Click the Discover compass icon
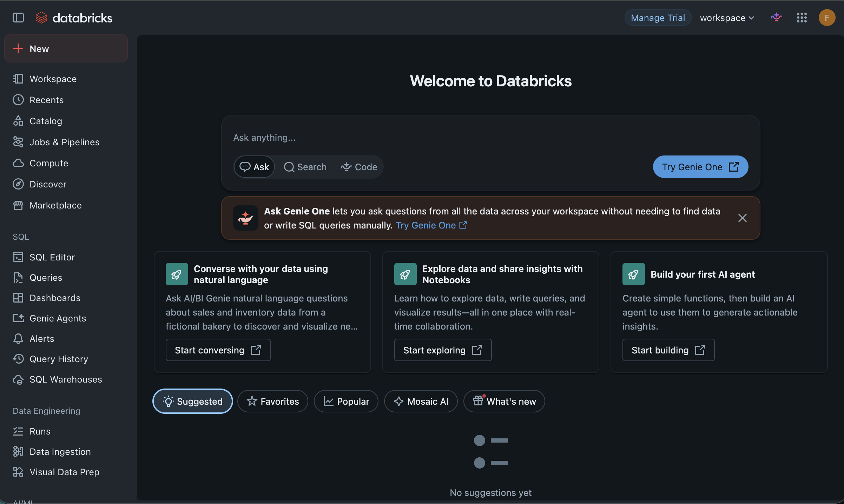The width and height of the screenshot is (844, 504). click(x=18, y=184)
